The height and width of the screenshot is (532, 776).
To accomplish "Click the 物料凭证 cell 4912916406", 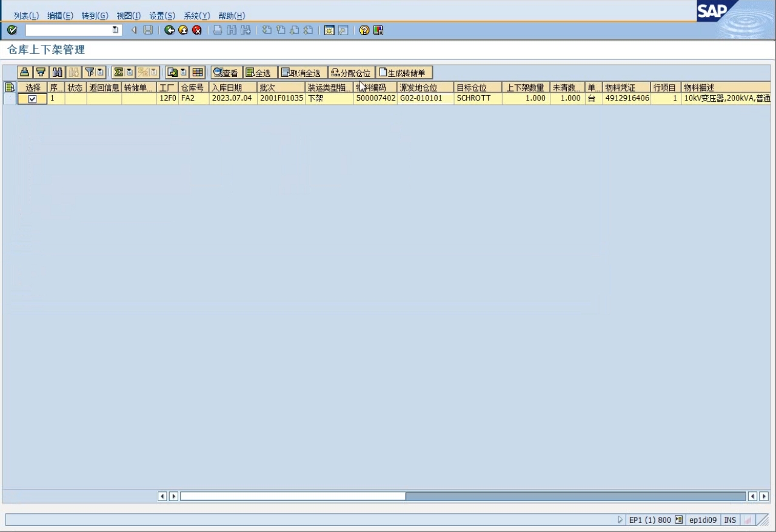I will tap(626, 98).
